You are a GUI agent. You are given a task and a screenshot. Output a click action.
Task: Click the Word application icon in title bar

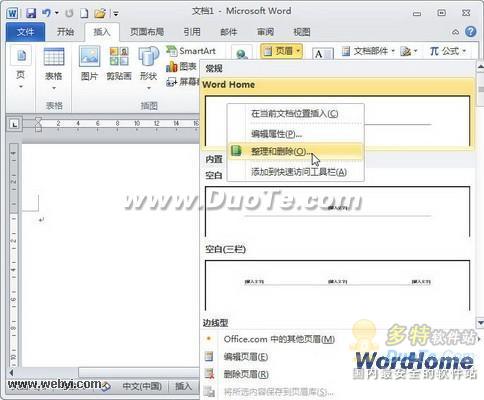pyautogui.click(x=13, y=13)
